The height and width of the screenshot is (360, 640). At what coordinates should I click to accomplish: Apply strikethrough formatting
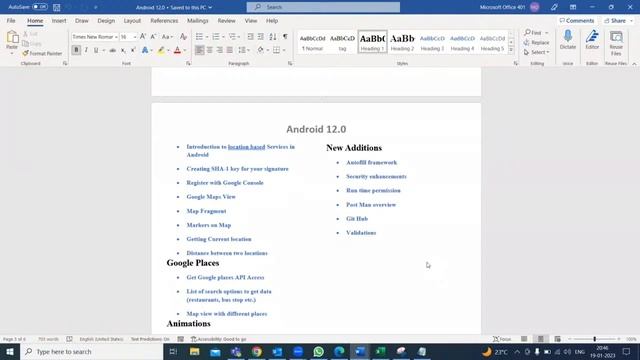pyautogui.click(x=112, y=50)
